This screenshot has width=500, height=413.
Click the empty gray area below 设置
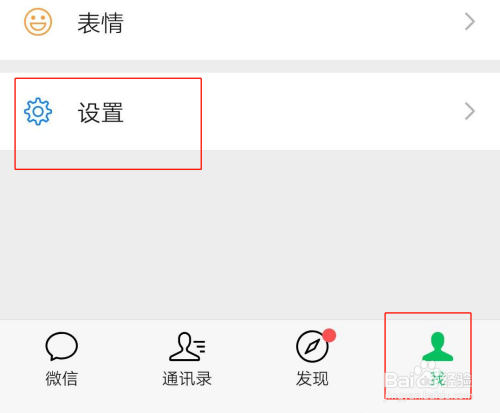(x=250, y=235)
